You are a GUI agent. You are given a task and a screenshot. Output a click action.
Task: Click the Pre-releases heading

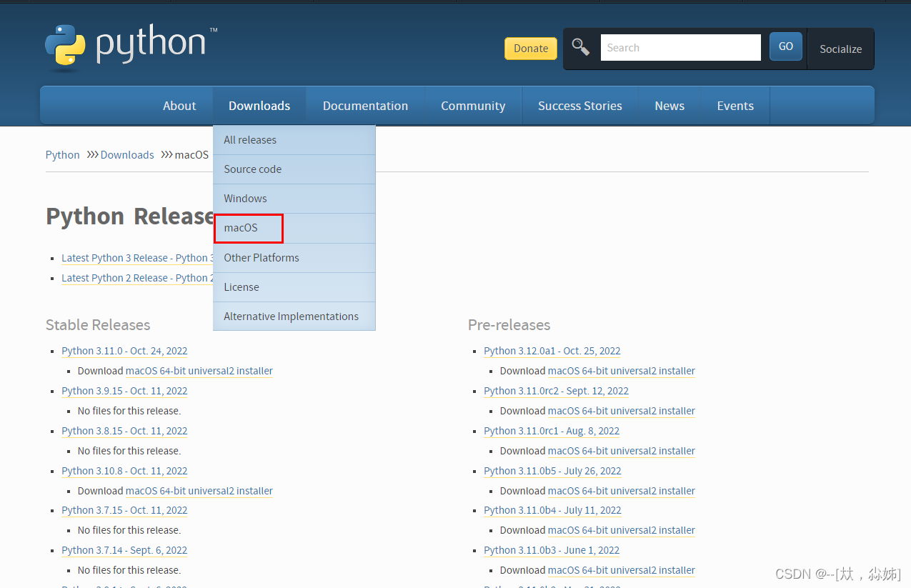(x=509, y=325)
